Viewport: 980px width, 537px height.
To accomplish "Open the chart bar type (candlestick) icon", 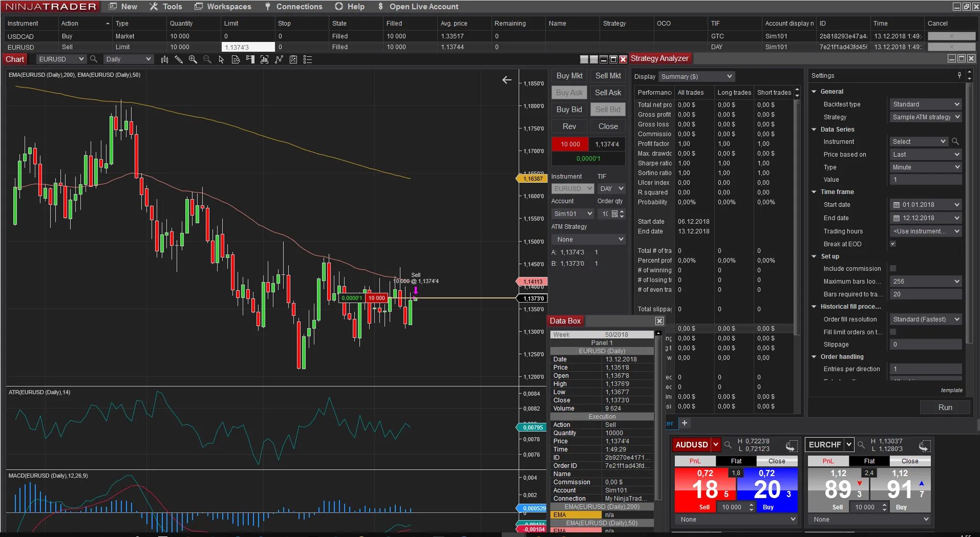I will (x=164, y=59).
